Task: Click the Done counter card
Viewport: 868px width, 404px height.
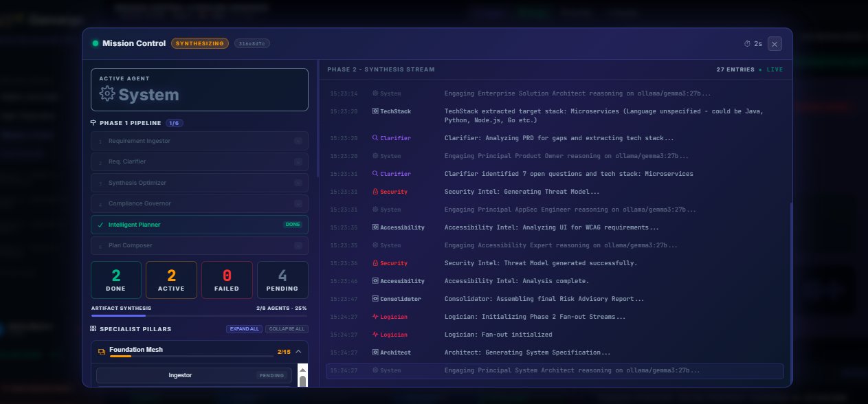Action: coord(116,280)
